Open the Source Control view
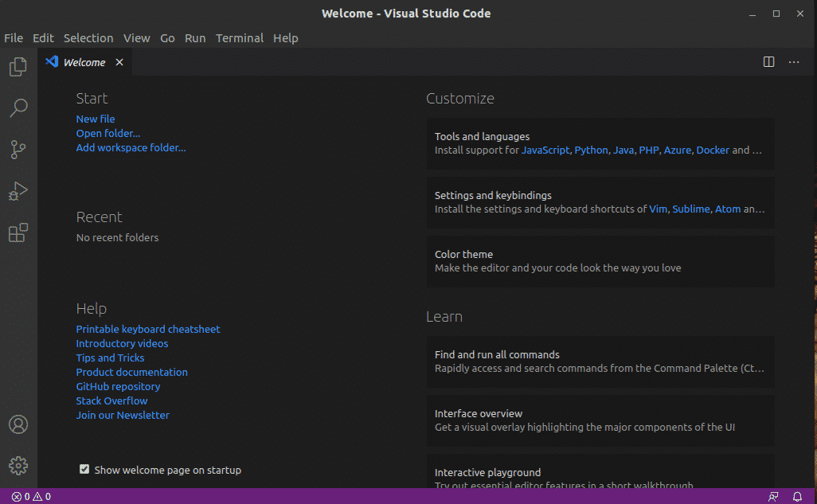Image resolution: width=817 pixels, height=504 pixels. click(x=18, y=150)
